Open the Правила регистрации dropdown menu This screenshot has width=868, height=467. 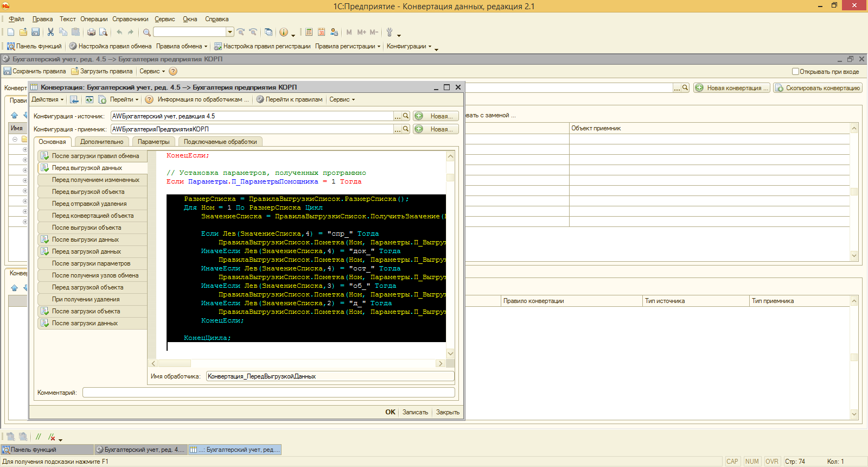pyautogui.click(x=348, y=46)
